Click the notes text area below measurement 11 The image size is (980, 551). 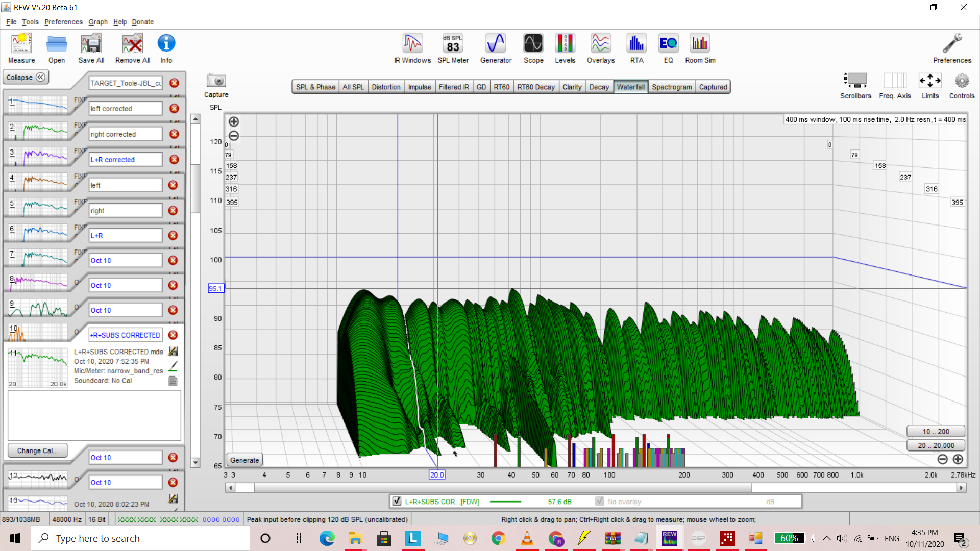pyautogui.click(x=94, y=415)
